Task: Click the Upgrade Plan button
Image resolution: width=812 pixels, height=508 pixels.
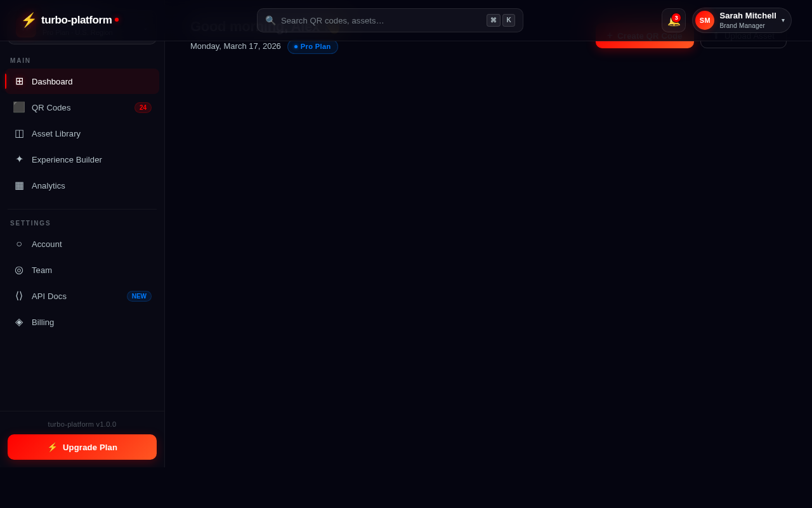Action: point(82,447)
